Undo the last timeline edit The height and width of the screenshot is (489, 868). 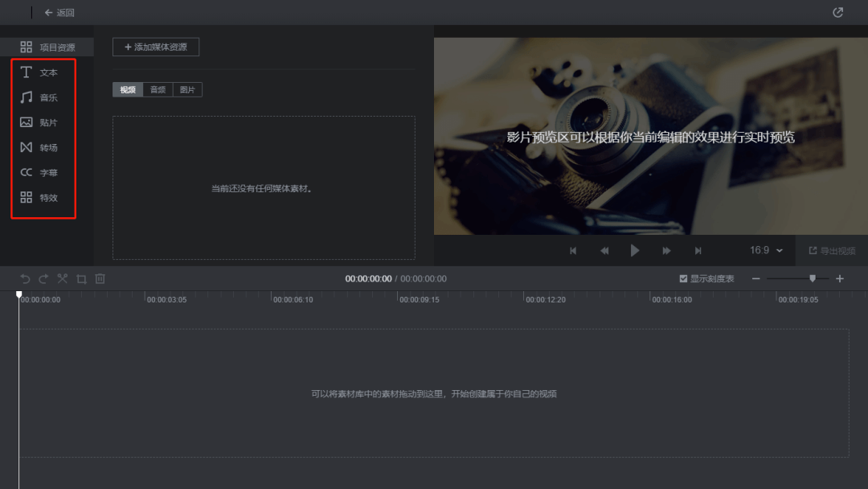[x=25, y=278]
